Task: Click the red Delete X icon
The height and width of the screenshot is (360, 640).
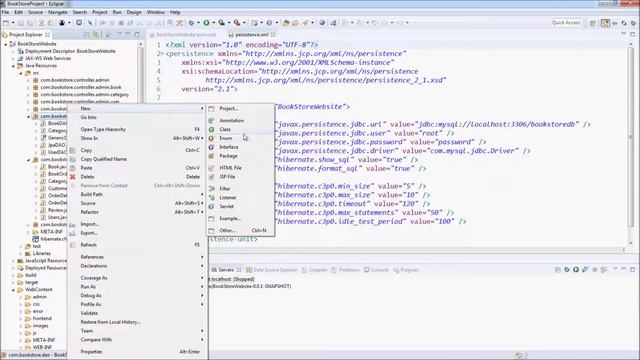Action: click(x=73, y=177)
